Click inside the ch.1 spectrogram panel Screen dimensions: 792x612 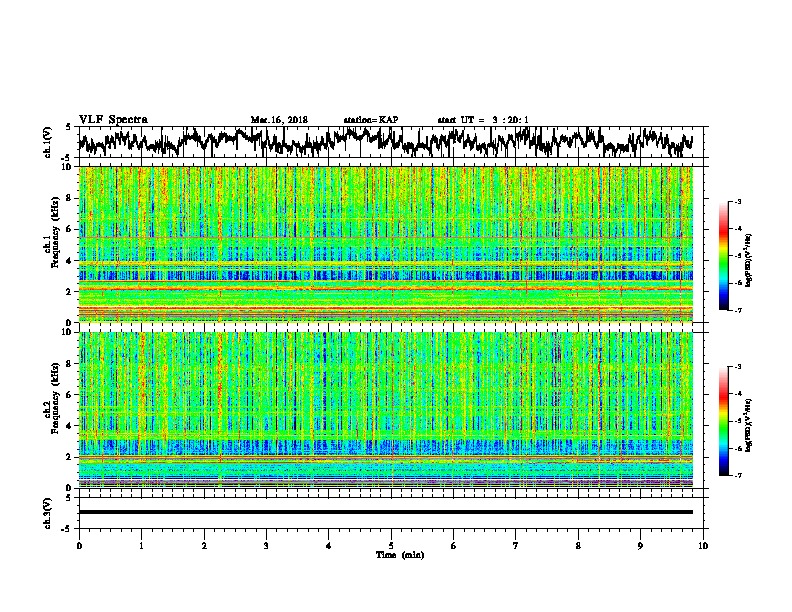pos(385,244)
